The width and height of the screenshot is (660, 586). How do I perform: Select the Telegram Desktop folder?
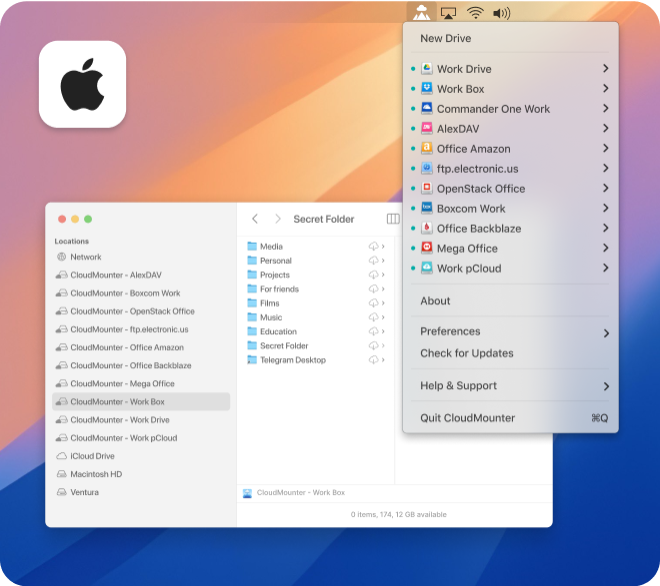tap(316, 360)
